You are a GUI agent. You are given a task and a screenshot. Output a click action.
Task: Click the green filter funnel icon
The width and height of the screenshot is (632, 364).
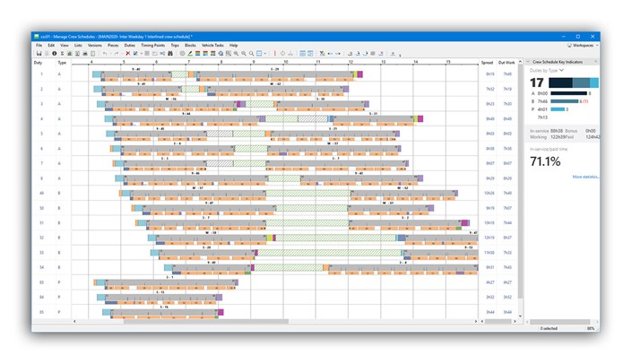click(x=323, y=53)
